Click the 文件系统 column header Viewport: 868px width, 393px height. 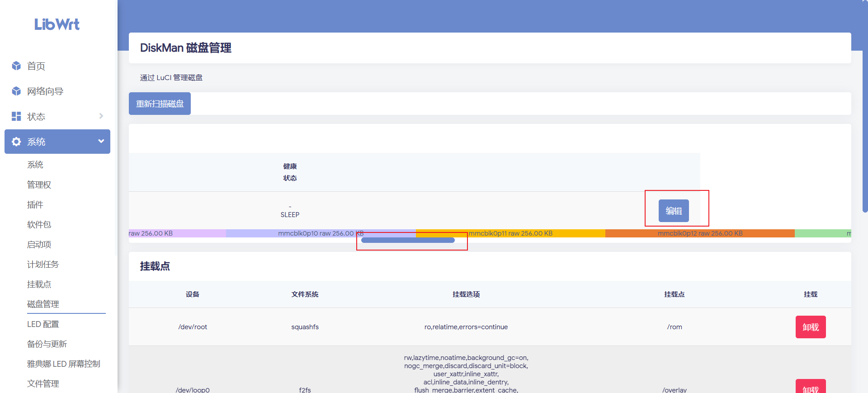pyautogui.click(x=305, y=294)
